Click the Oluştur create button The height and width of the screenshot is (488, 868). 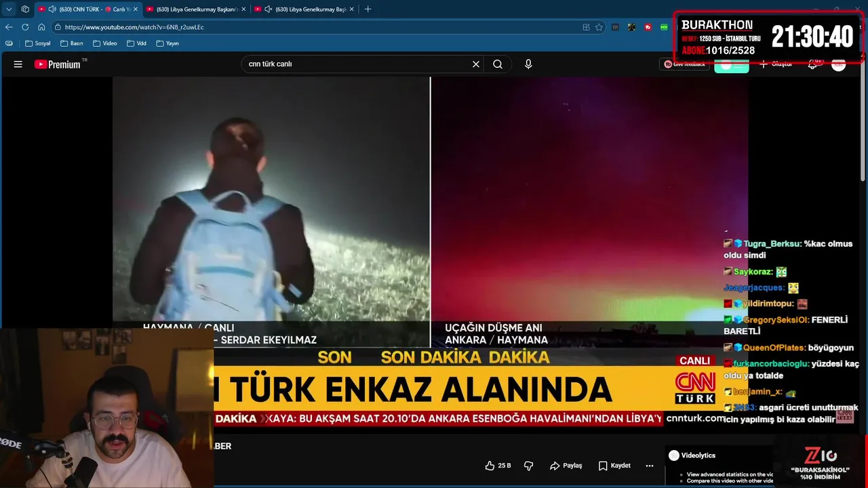pyautogui.click(x=776, y=64)
